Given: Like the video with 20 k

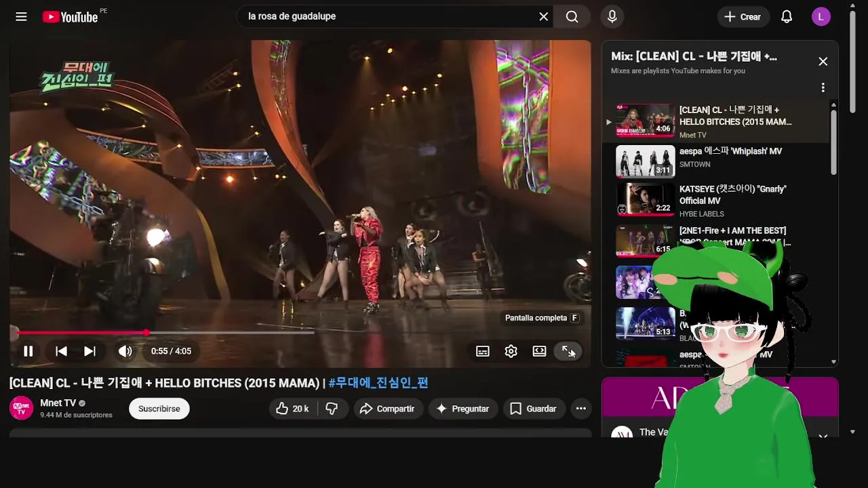Looking at the screenshot, I should tap(292, 409).
